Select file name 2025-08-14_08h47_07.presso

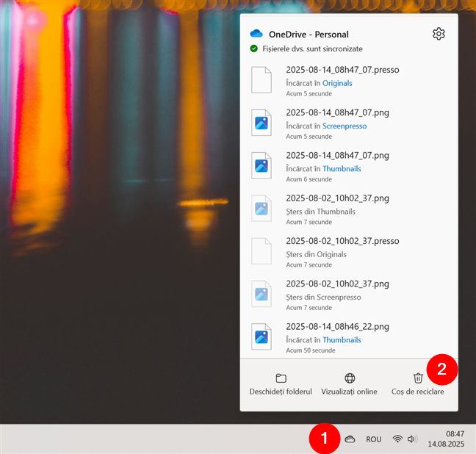click(x=342, y=70)
